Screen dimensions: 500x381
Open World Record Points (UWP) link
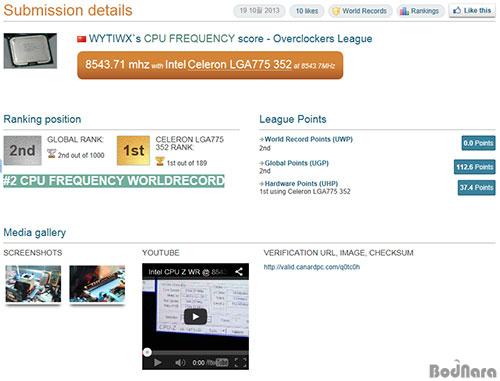(308, 139)
